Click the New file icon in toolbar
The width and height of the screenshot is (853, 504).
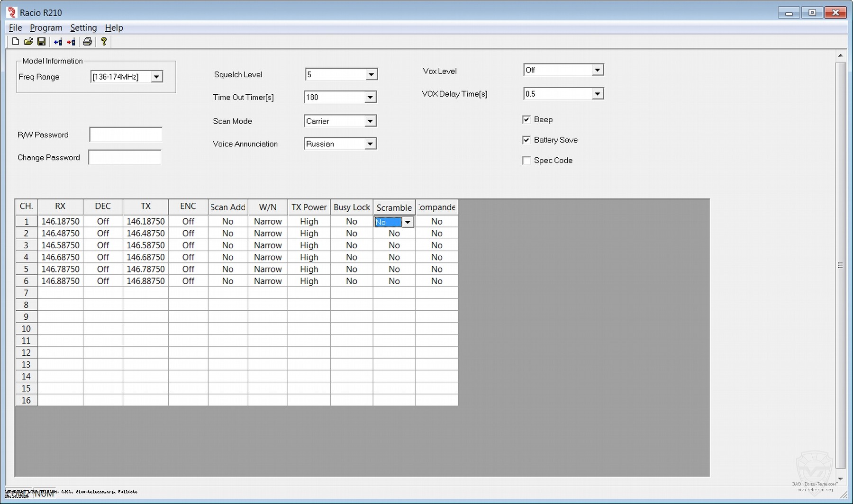point(15,42)
